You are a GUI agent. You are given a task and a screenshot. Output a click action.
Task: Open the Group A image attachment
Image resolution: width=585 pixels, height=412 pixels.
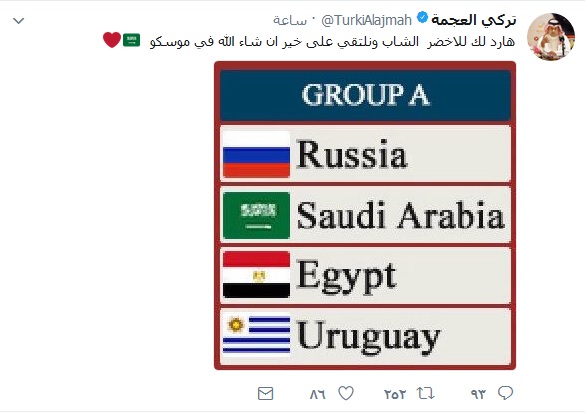pyautogui.click(x=365, y=216)
